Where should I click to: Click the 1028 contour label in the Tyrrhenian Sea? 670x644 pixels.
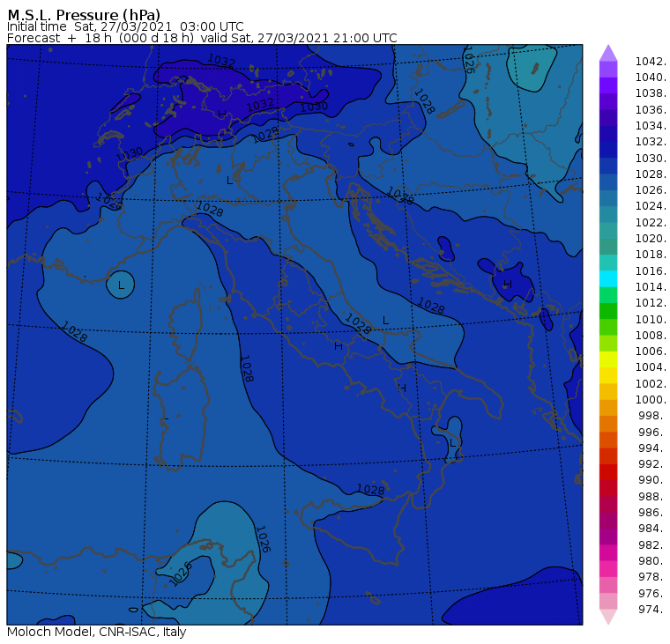pos(247,368)
